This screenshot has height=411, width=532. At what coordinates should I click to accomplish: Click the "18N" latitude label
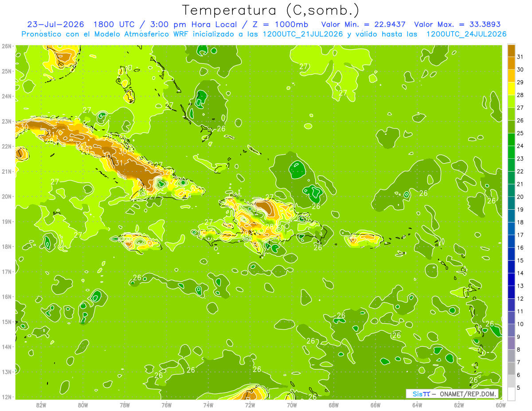click(7, 247)
